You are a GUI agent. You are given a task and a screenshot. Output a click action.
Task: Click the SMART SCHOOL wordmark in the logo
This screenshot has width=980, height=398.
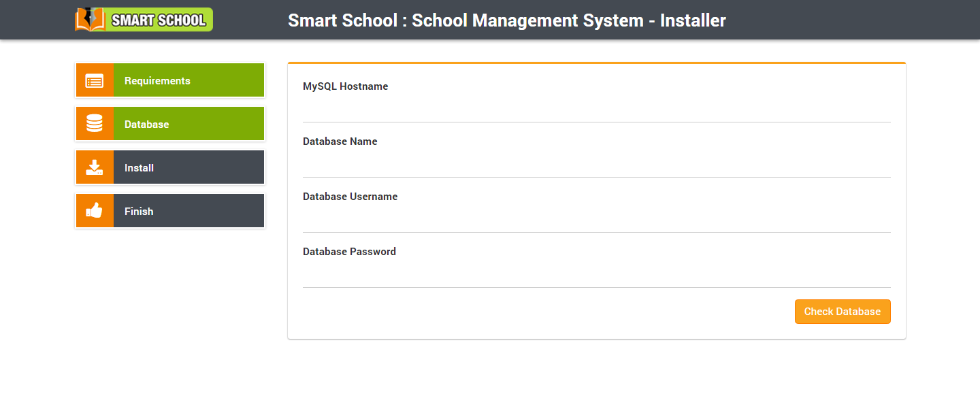tap(159, 20)
